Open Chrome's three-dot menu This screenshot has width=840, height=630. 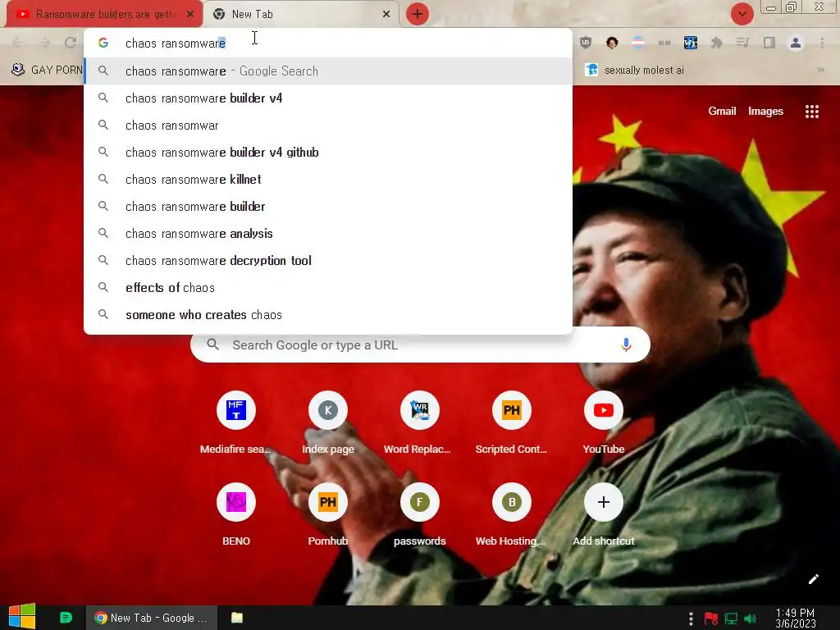pyautogui.click(x=822, y=43)
